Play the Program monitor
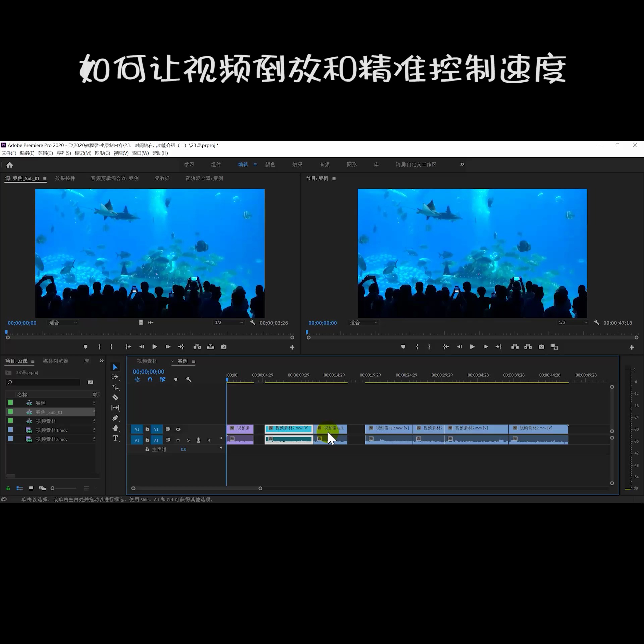The height and width of the screenshot is (644, 644). pos(472,347)
